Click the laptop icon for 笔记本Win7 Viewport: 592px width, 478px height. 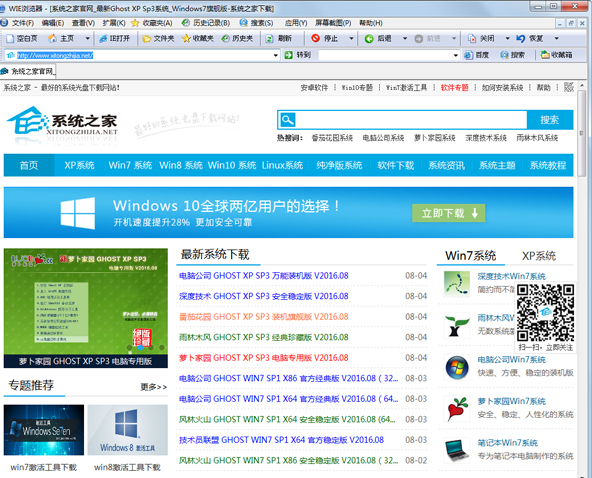[x=457, y=450]
